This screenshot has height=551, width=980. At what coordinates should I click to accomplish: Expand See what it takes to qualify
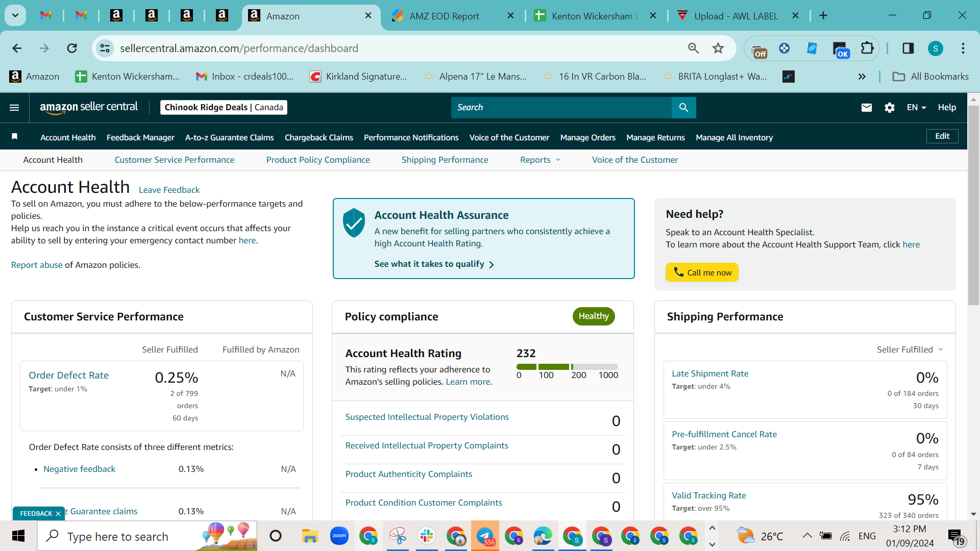(x=434, y=264)
